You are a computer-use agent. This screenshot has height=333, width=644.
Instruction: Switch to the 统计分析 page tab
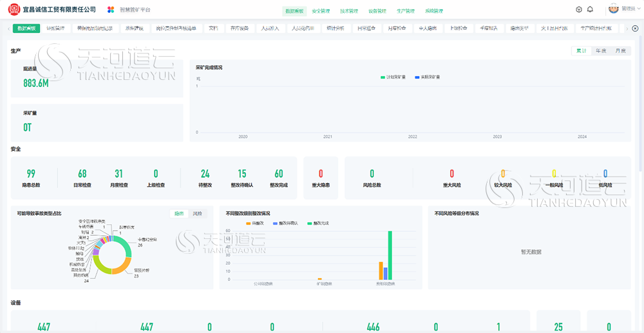pos(336,28)
